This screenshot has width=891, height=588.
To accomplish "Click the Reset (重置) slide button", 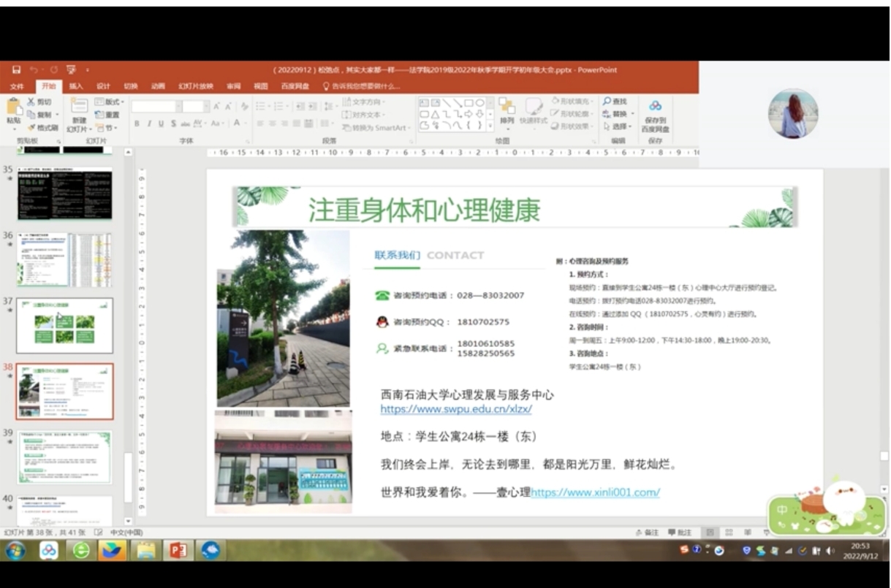I will pyautogui.click(x=107, y=115).
